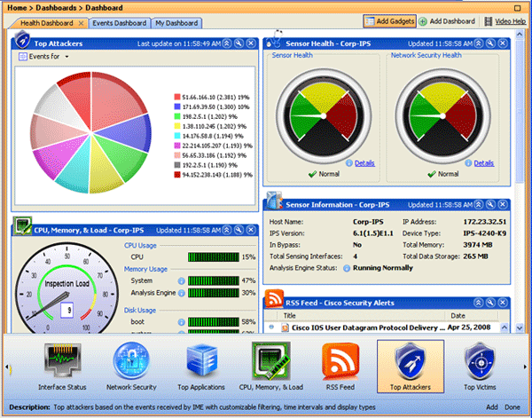Open the Video Help link
This screenshot has width=532, height=418.
tap(505, 21)
